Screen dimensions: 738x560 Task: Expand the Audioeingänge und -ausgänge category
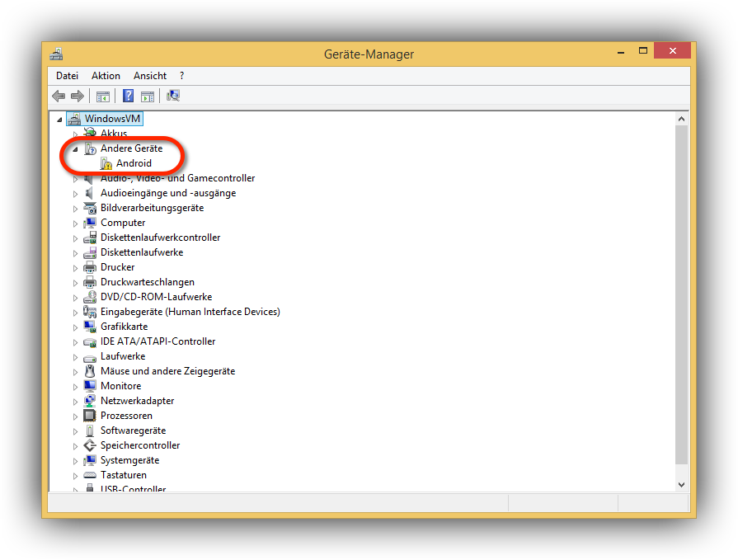(75, 194)
